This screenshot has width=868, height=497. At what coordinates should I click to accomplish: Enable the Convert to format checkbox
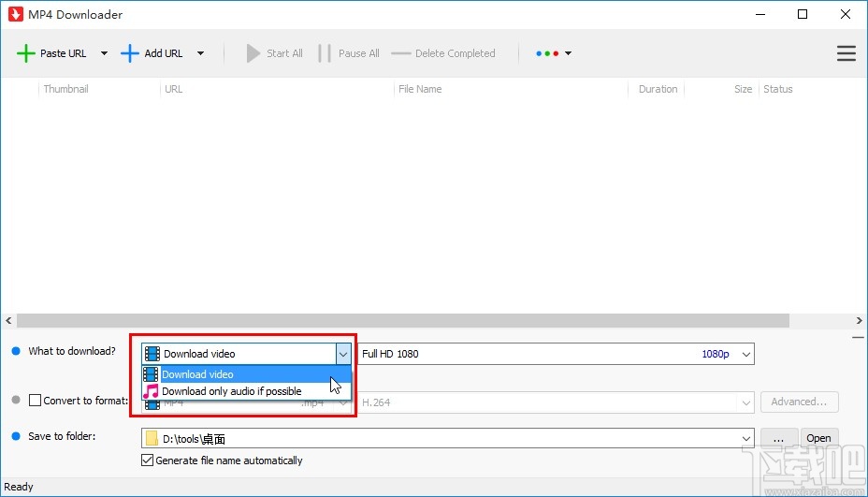click(35, 400)
